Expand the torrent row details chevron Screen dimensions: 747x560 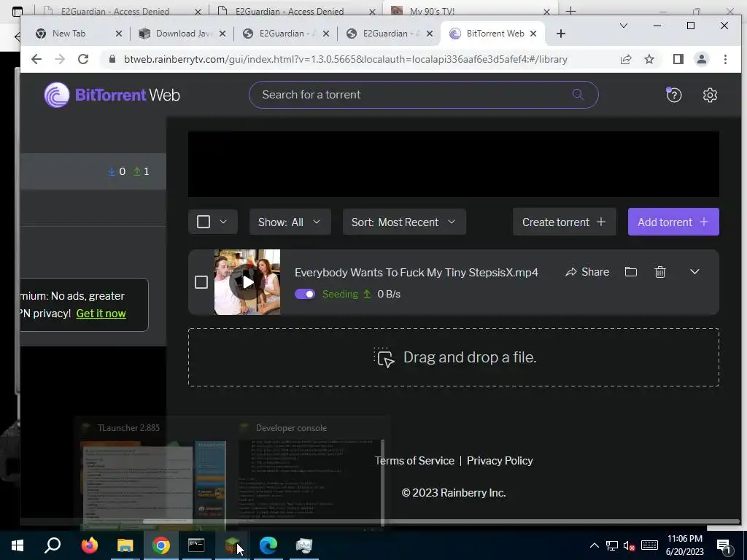click(x=694, y=272)
